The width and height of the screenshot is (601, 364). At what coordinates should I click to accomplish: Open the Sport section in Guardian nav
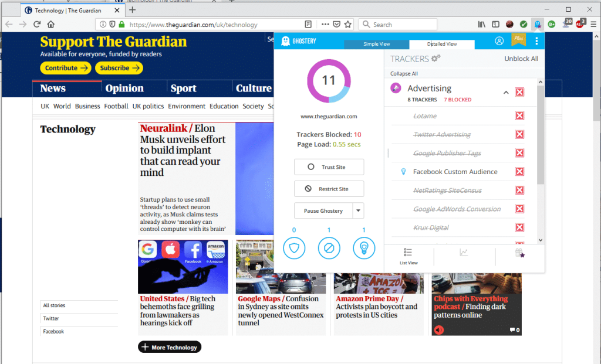[184, 89]
